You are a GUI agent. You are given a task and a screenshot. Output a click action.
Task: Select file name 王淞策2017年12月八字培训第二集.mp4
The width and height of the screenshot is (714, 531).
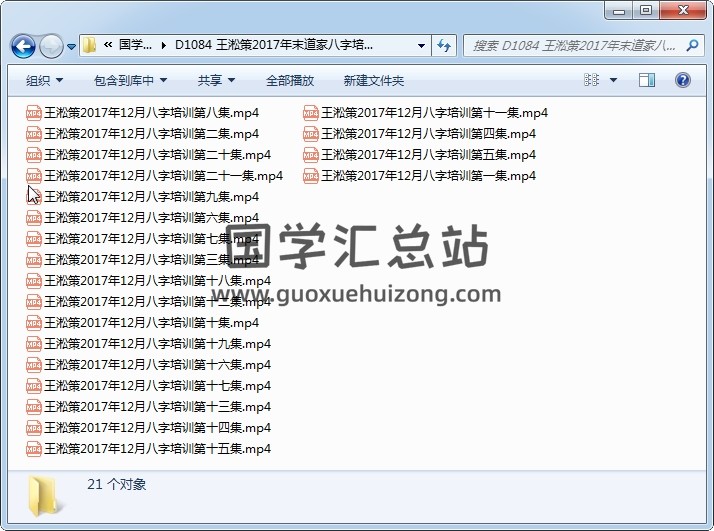point(152,133)
